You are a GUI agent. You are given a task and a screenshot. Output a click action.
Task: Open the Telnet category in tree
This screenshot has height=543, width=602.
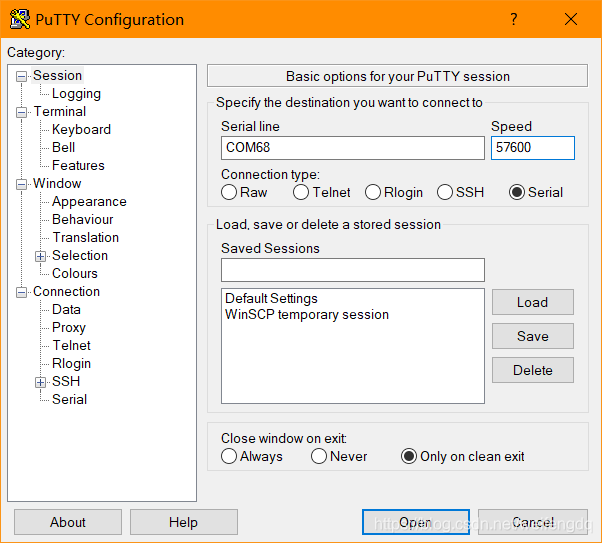pyautogui.click(x=71, y=346)
